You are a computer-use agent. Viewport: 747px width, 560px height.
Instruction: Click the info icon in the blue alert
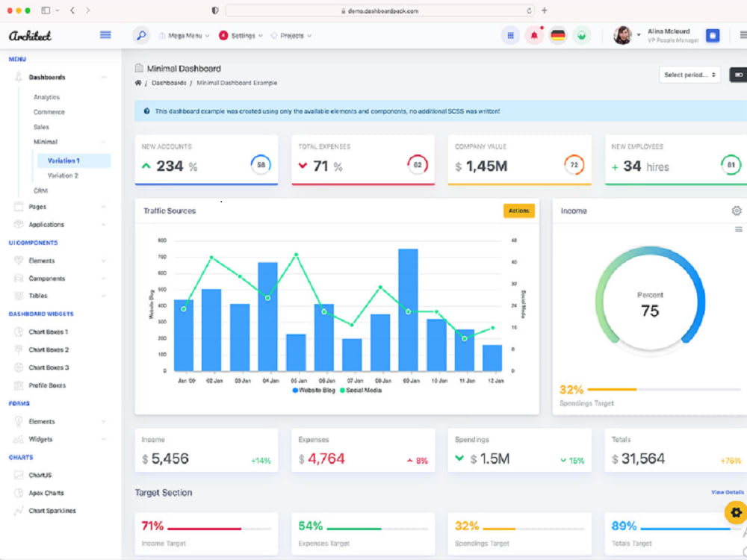[146, 111]
